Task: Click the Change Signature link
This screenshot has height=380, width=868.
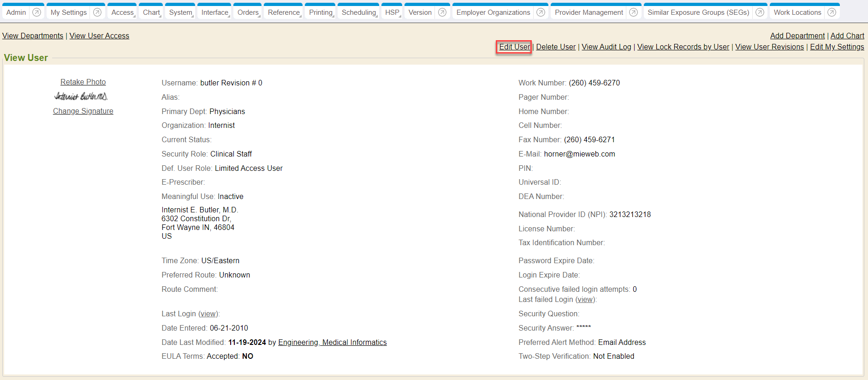Action: [x=83, y=111]
